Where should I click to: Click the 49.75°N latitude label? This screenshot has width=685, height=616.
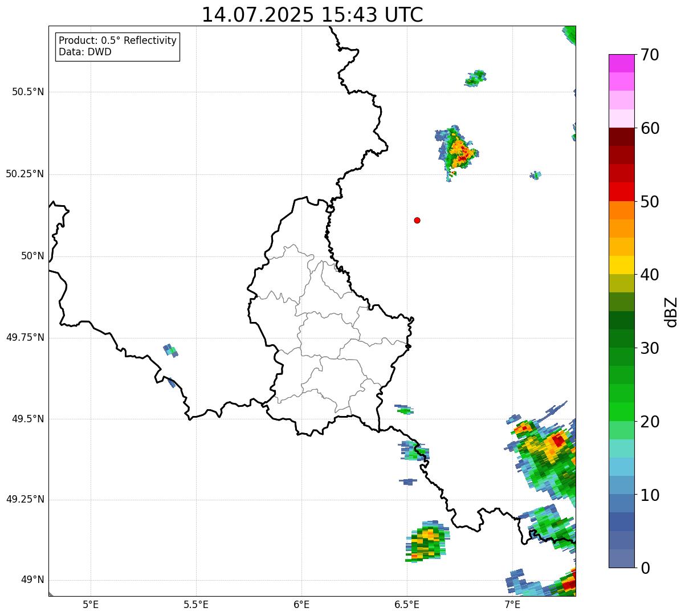(25, 337)
